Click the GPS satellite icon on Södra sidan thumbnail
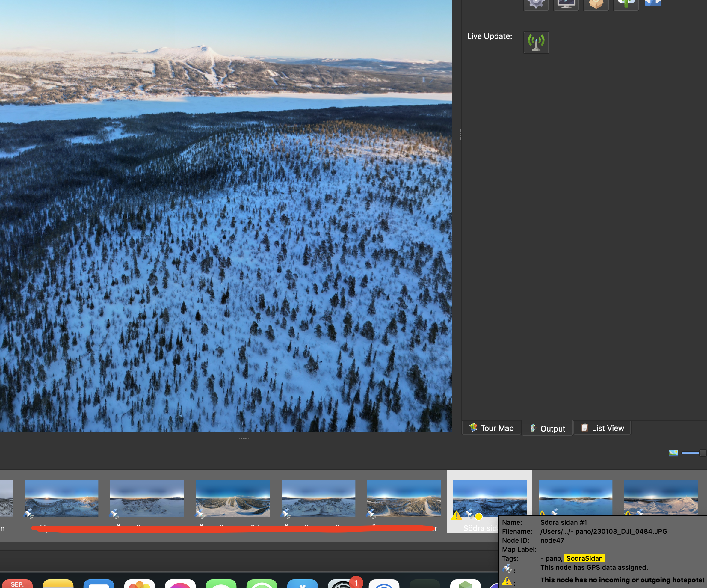 469,514
